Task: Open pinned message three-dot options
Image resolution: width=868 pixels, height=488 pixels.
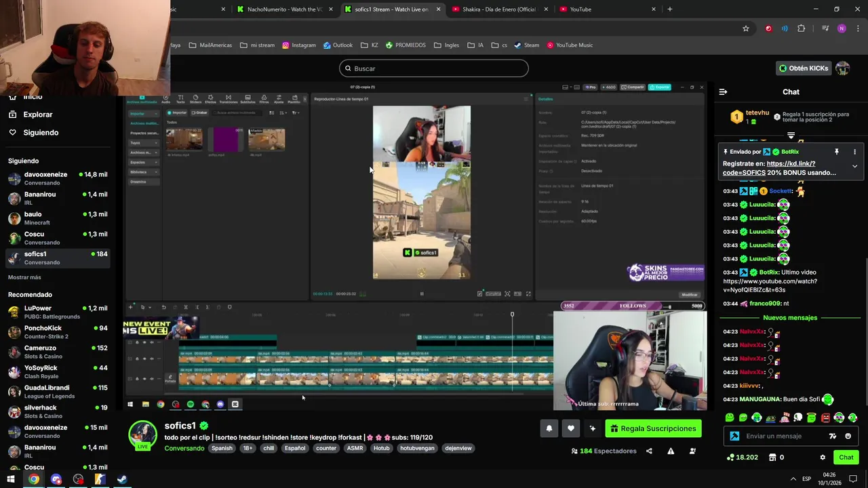Action: (x=854, y=152)
